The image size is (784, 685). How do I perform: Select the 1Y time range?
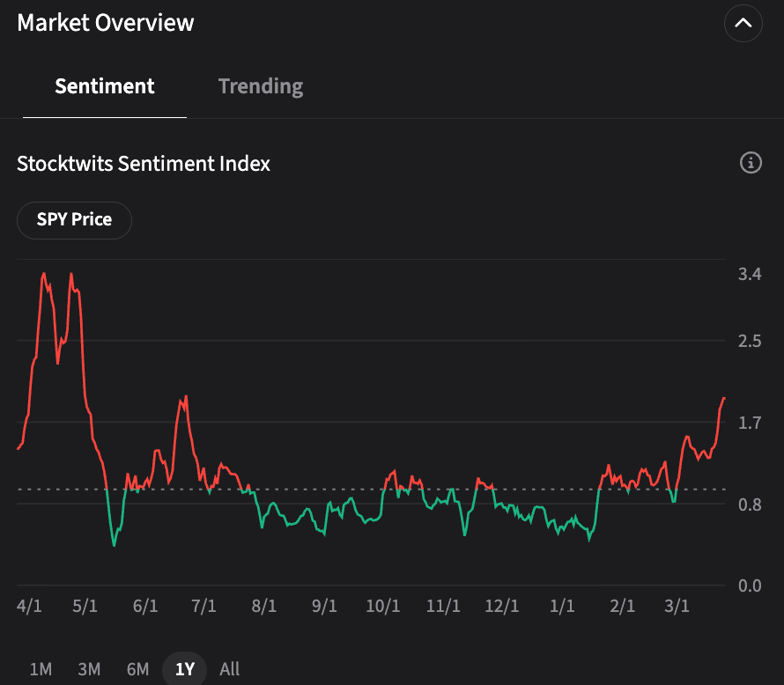pyautogui.click(x=184, y=668)
